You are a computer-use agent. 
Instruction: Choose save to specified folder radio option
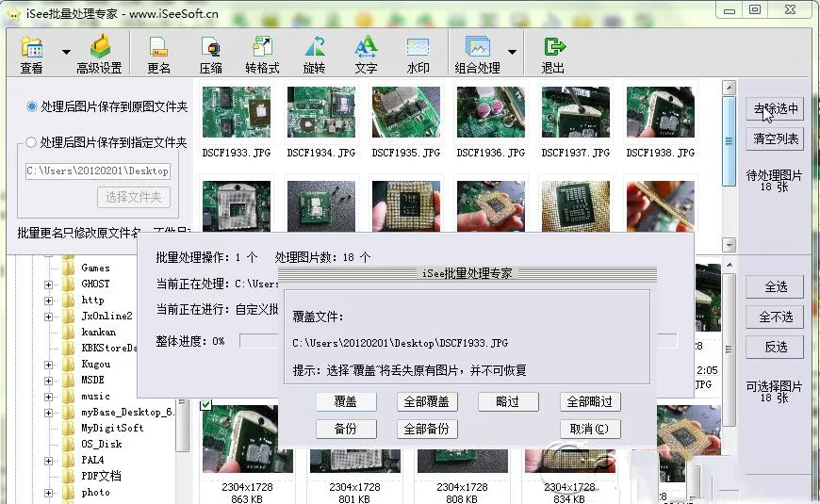coord(31,142)
